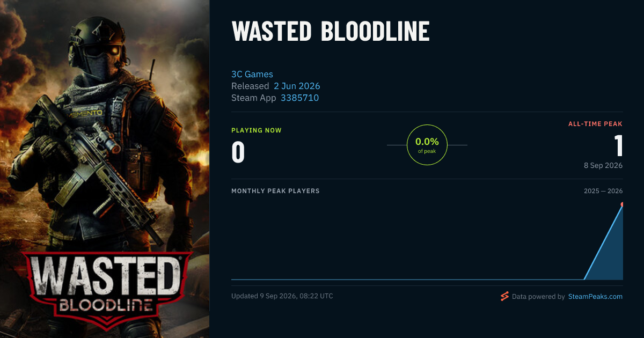
Task: Open Steam App ID 3385710
Action: (299, 98)
